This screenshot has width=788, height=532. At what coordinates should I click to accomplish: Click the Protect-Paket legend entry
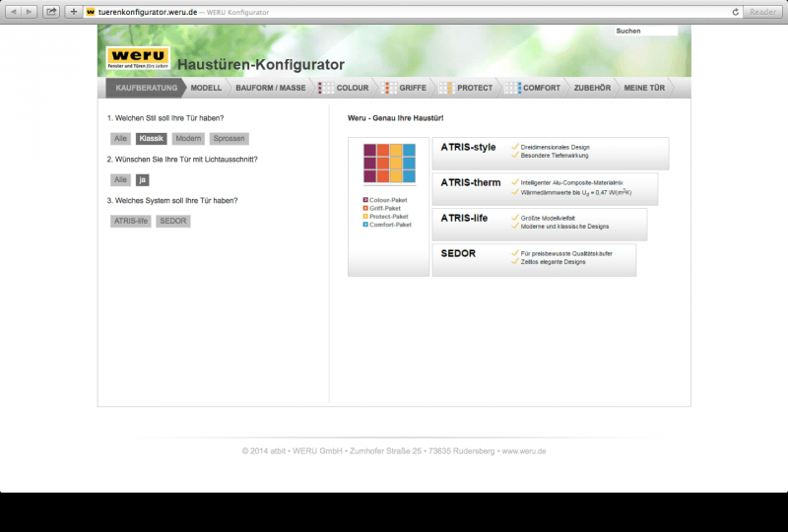click(x=385, y=217)
